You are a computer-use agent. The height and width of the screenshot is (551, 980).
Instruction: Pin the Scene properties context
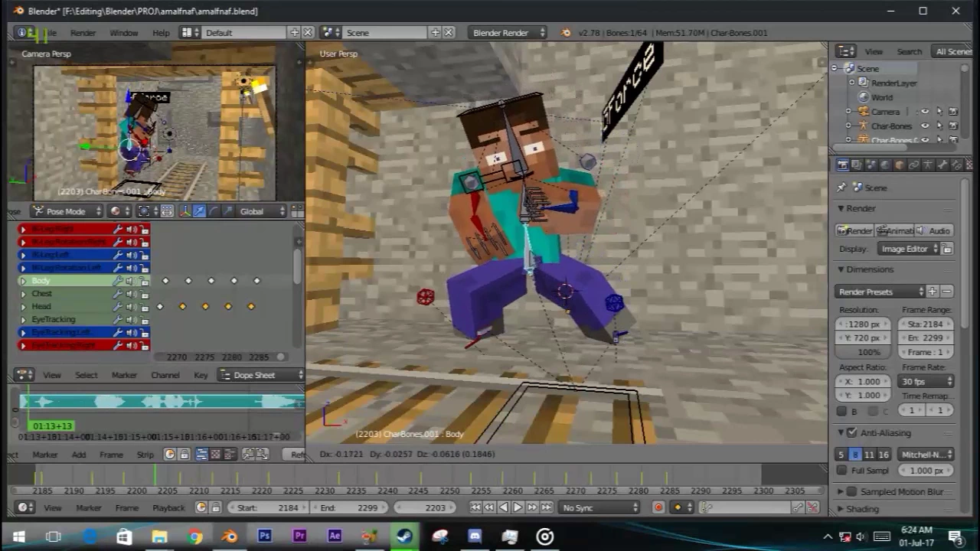click(841, 187)
